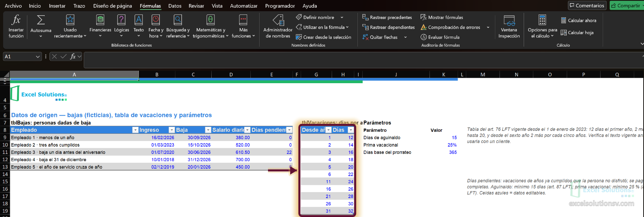
Task: Switch to Inicio tab
Action: coord(35,6)
